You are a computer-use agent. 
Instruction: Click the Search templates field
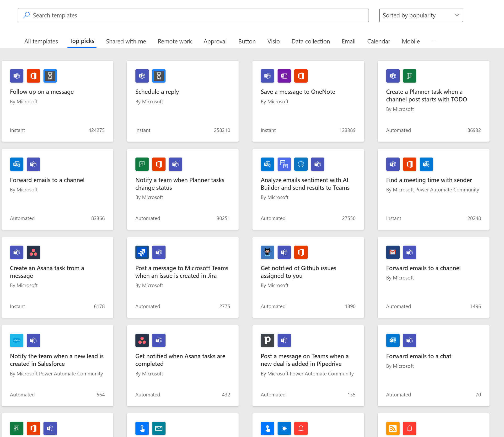pos(193,15)
